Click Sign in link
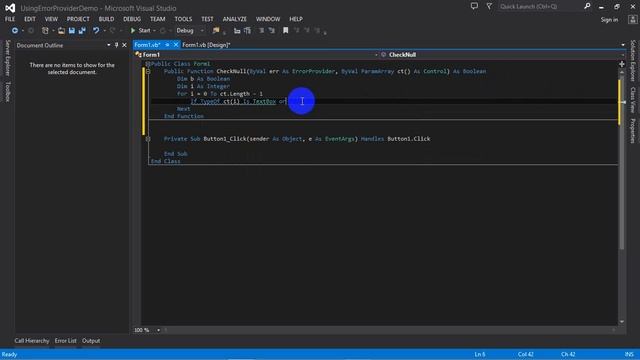This screenshot has height=360, width=640. [609, 20]
